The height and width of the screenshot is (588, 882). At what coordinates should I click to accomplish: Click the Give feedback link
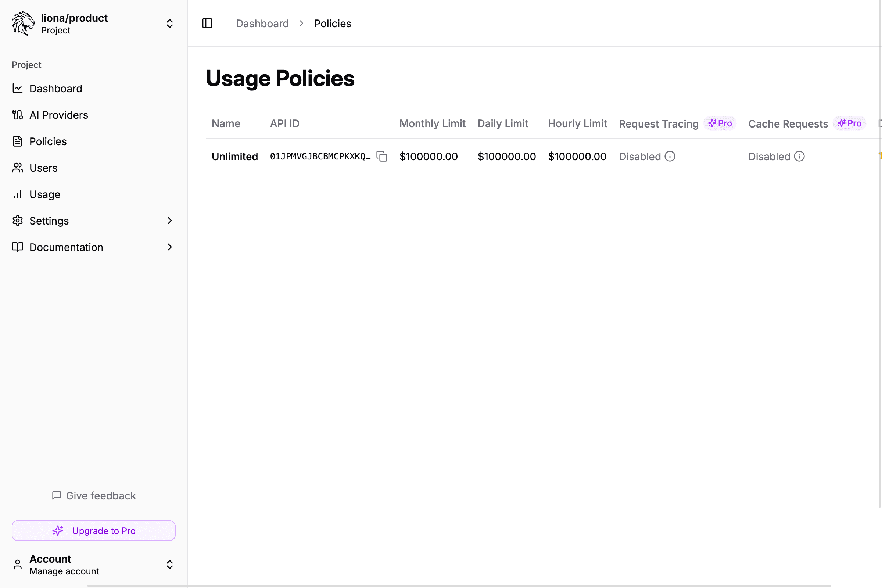point(93,495)
